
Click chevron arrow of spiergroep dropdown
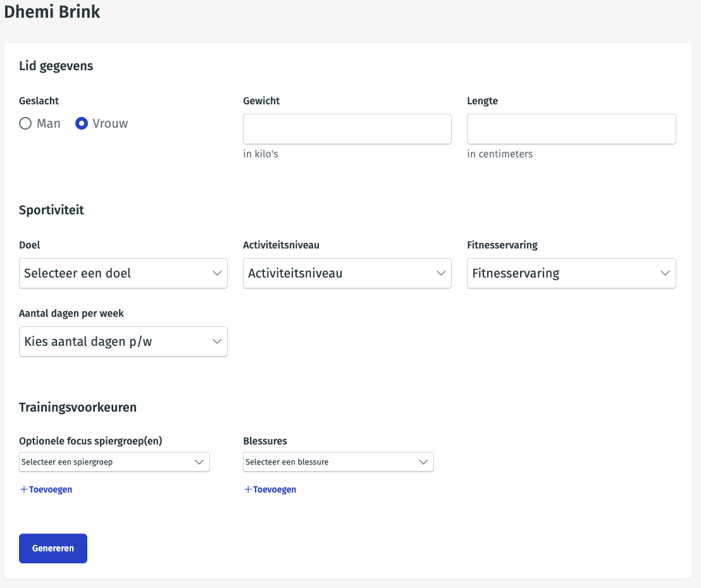(200, 462)
